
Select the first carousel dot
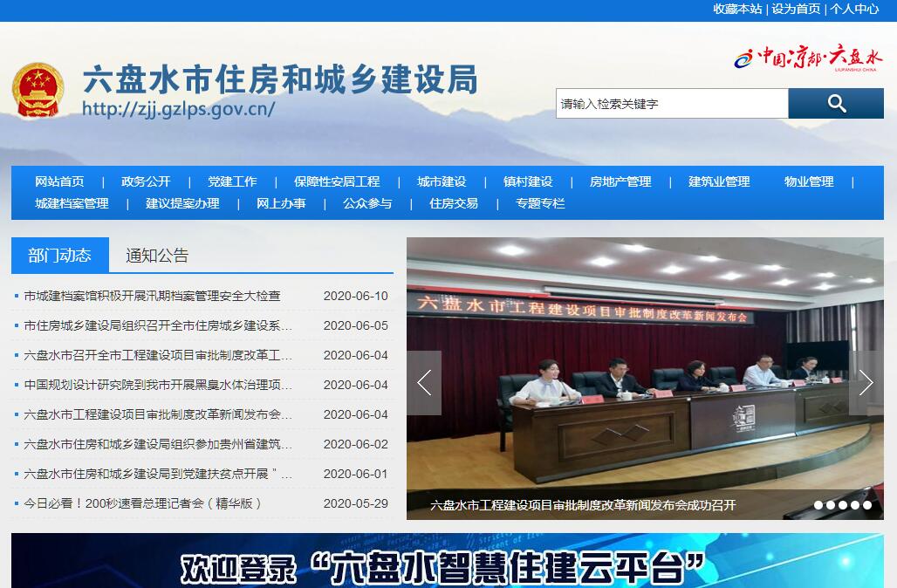(x=818, y=505)
